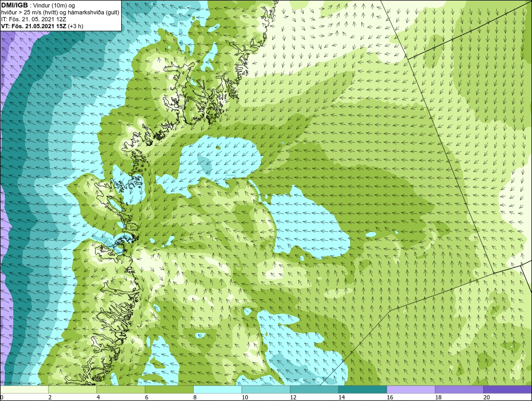Click the 14–16 m/s dark teal legend swatch
The width and height of the screenshot is (532, 401).
click(x=363, y=389)
